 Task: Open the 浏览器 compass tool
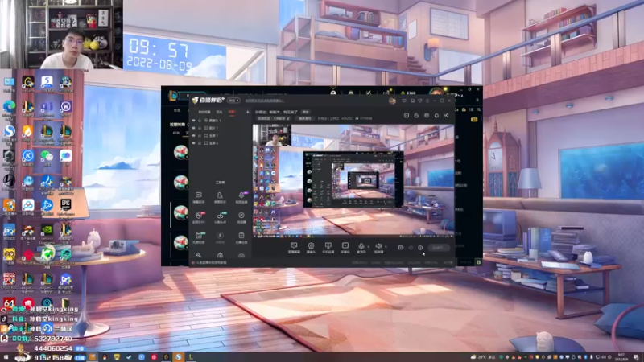[x=242, y=217]
